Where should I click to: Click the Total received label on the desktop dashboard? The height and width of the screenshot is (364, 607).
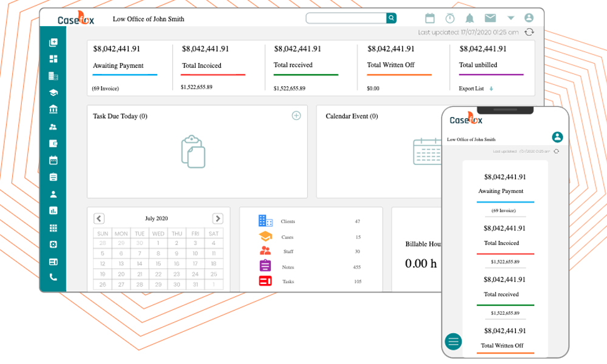pyautogui.click(x=293, y=65)
